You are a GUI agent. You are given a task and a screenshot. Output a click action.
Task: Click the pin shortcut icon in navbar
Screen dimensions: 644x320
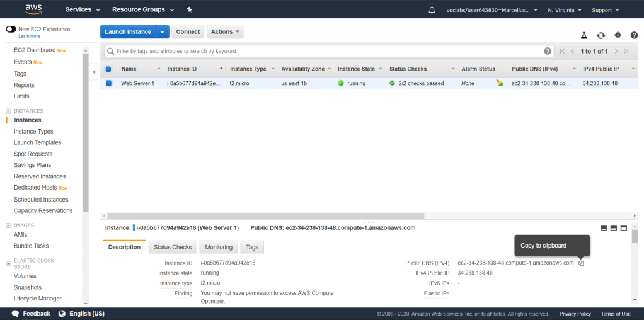tap(190, 10)
